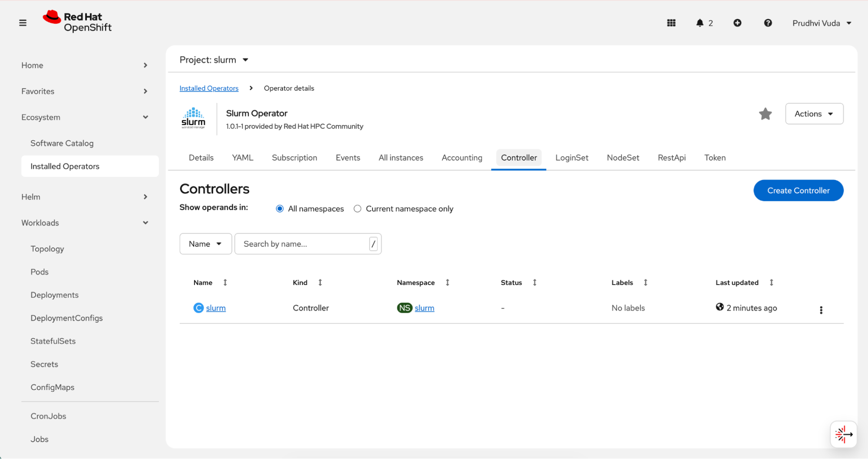Click the Create Controller button
This screenshot has width=868, height=459.
pyautogui.click(x=798, y=190)
